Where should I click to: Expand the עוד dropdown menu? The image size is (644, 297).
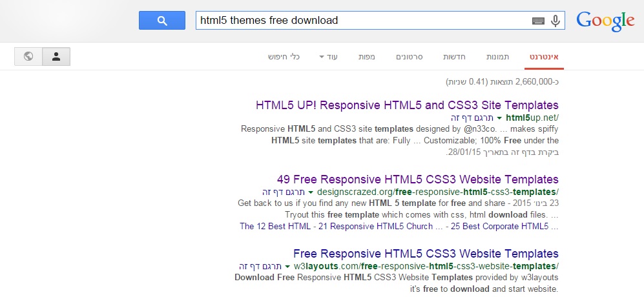[x=328, y=57]
